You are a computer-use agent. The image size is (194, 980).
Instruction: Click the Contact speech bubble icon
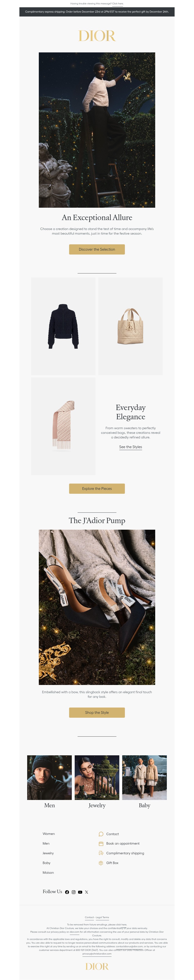pos(101,834)
